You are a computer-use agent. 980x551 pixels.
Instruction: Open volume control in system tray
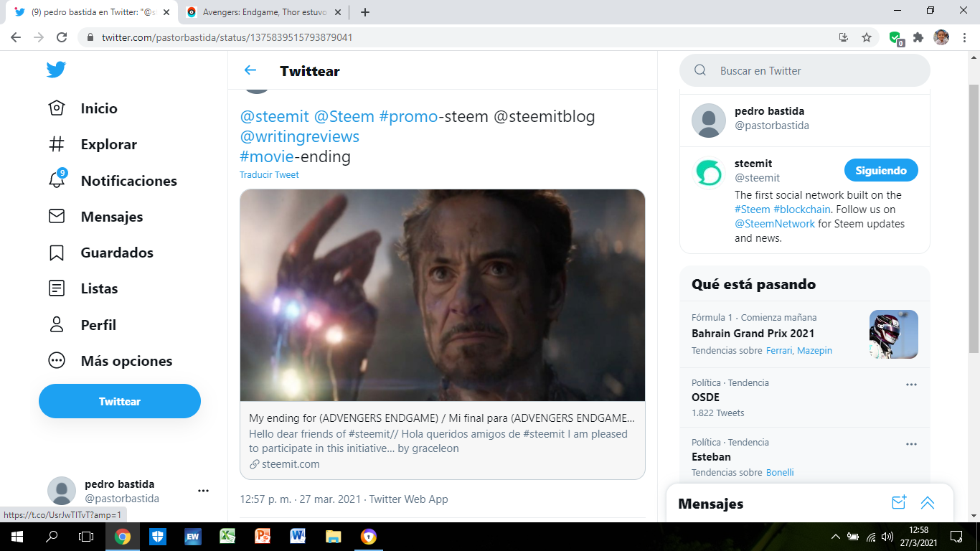point(887,536)
